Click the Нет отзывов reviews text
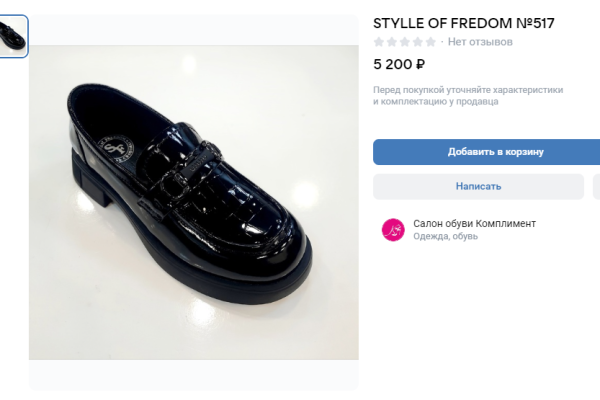This screenshot has width=600, height=400. coord(480,42)
